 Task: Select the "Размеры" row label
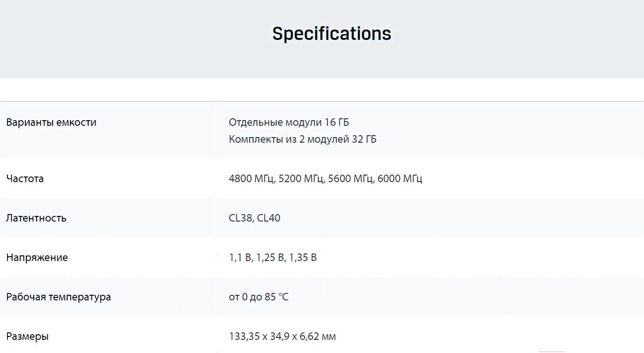click(27, 337)
